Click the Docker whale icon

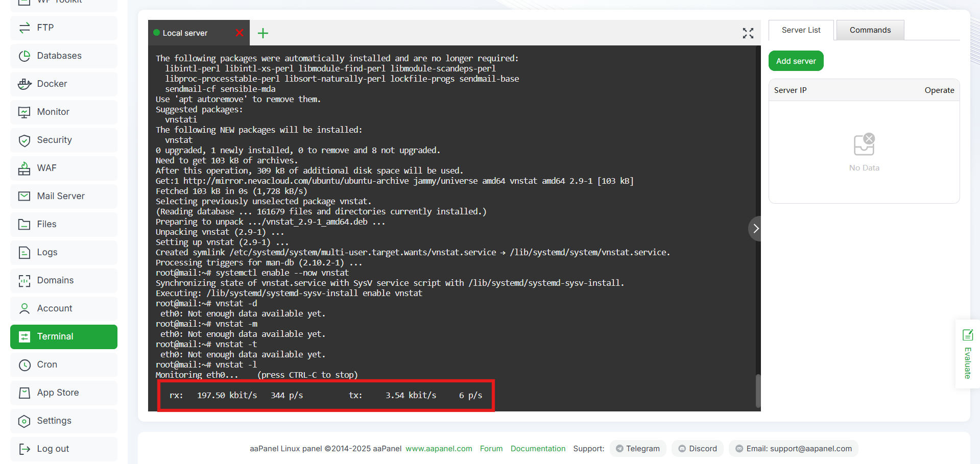(x=25, y=84)
